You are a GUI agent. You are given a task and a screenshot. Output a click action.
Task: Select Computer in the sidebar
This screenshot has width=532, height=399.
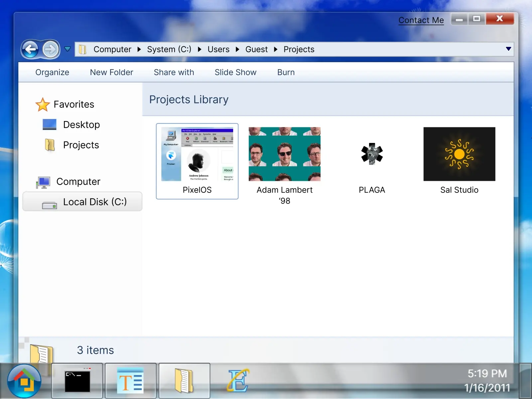[78, 182]
